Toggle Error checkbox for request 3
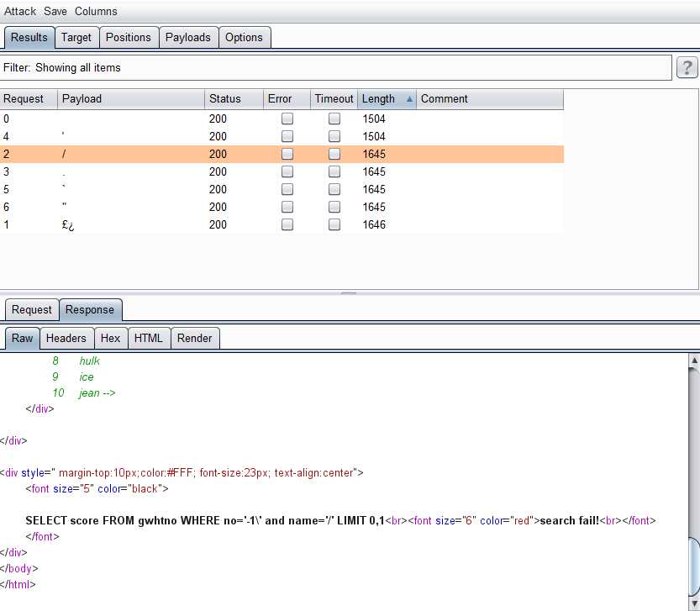The height and width of the screenshot is (611, 700). (x=287, y=171)
